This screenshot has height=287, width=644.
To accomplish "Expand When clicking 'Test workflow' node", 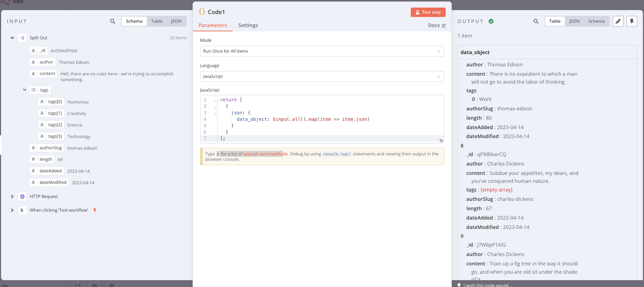I will (12, 210).
